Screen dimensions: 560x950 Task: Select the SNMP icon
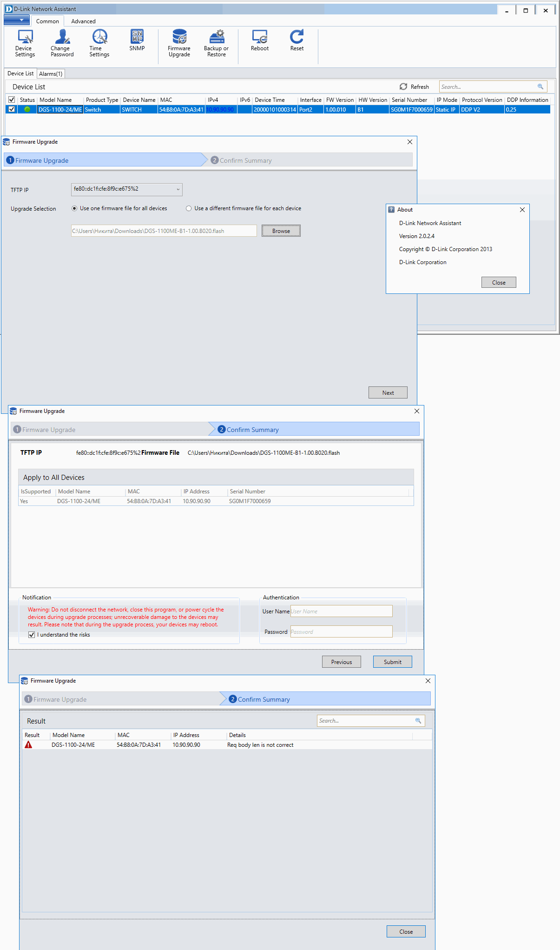tap(137, 40)
